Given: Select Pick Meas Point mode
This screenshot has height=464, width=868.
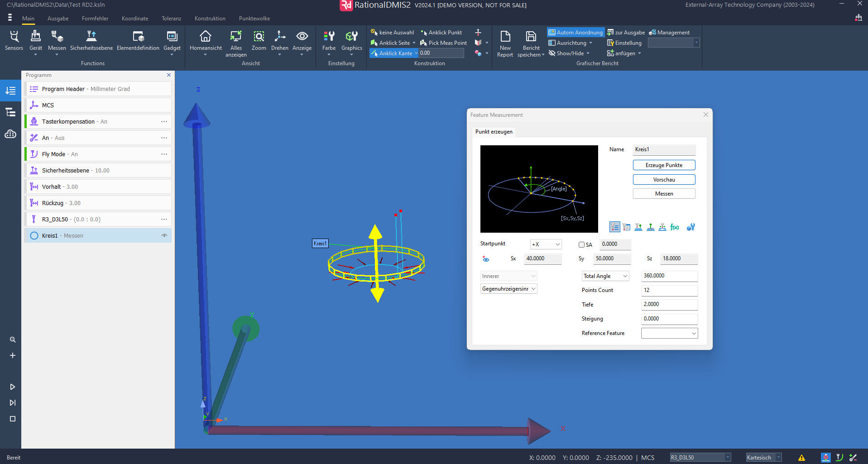Looking at the screenshot, I should (x=443, y=43).
